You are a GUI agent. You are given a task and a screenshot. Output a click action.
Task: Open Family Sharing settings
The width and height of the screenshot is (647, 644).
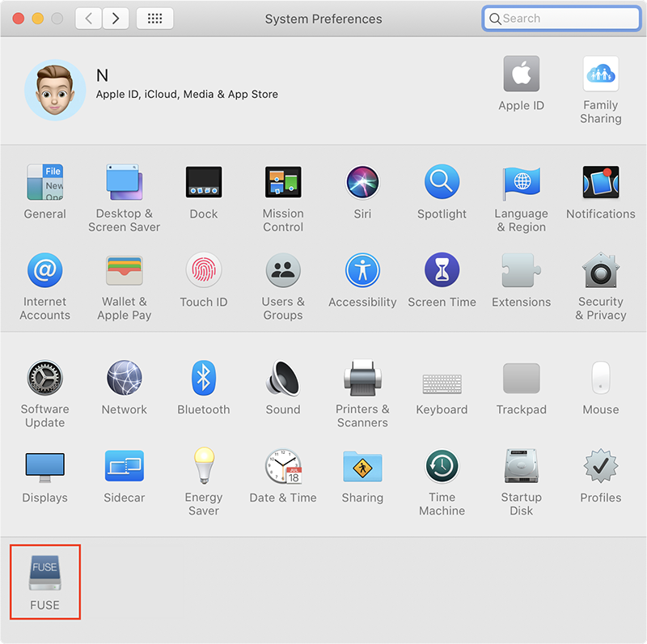(600, 74)
